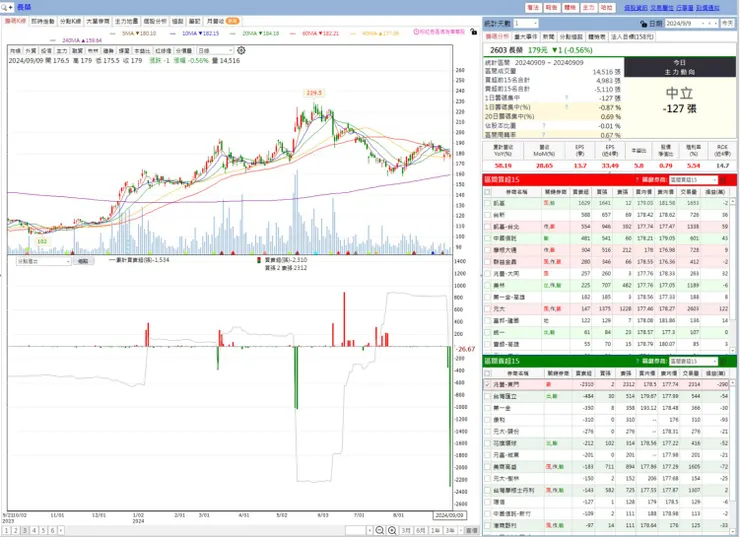Set the chart range to 3月

coord(406,530)
